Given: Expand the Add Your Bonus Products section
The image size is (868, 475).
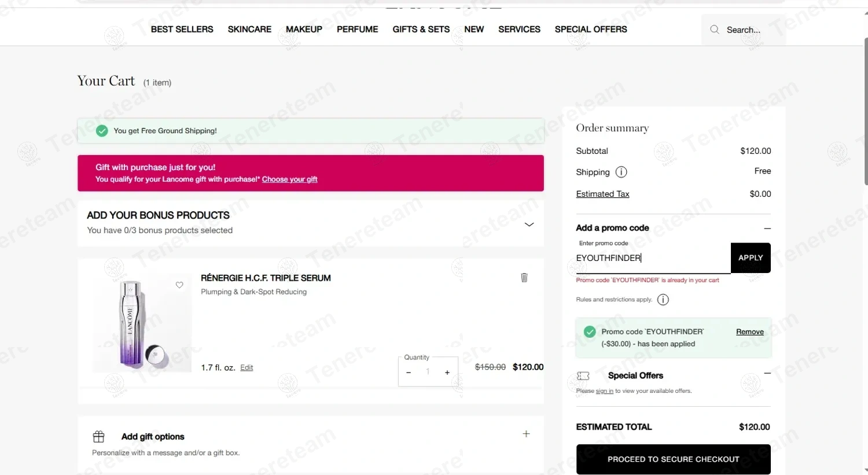Looking at the screenshot, I should click(529, 224).
